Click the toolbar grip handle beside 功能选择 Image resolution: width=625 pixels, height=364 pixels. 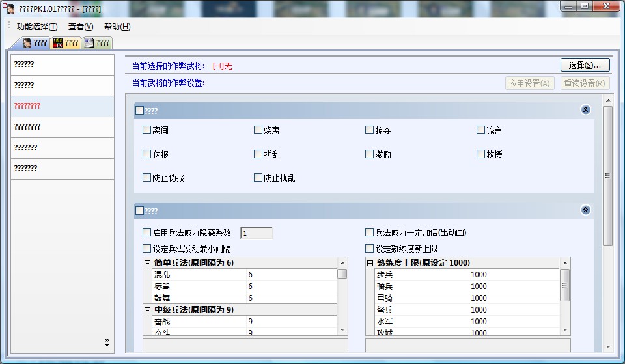tap(9, 27)
